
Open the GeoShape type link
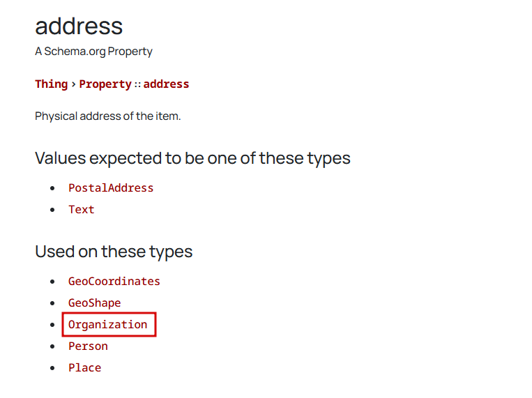[94, 303]
